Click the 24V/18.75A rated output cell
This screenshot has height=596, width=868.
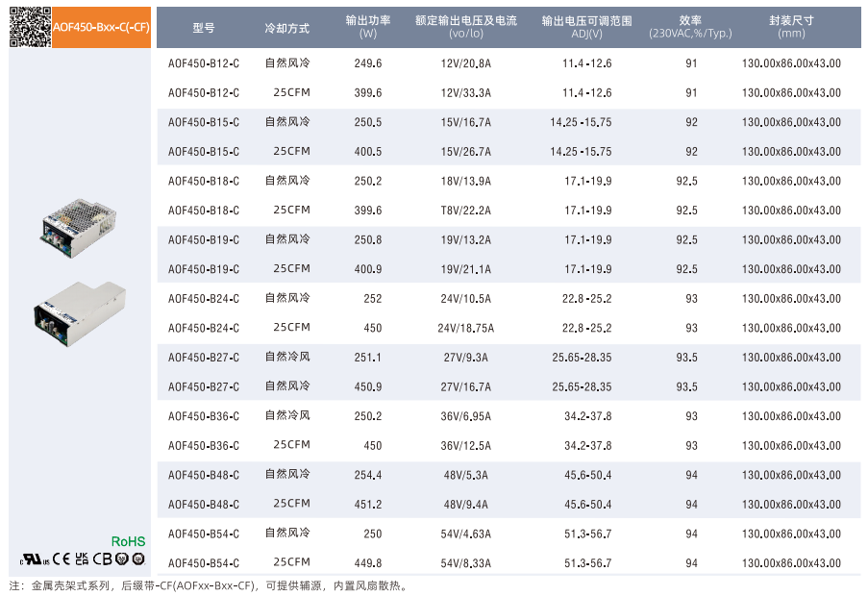point(465,328)
